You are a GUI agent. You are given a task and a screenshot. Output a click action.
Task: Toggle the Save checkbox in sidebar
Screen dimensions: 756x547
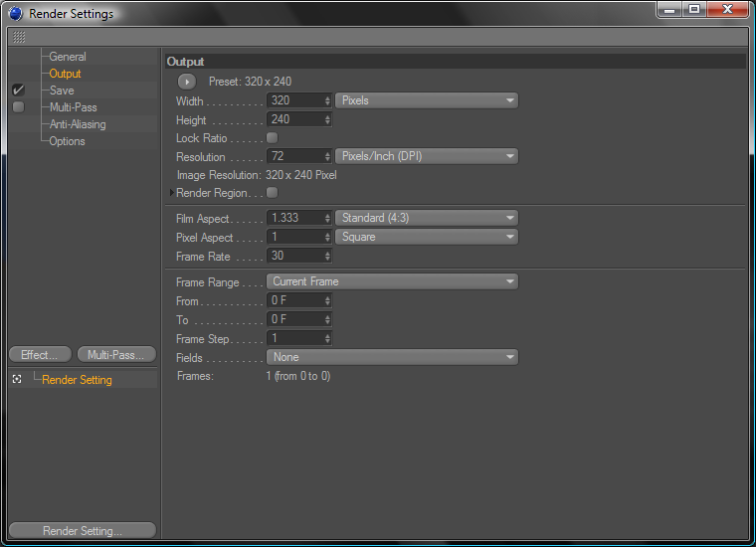(18, 91)
